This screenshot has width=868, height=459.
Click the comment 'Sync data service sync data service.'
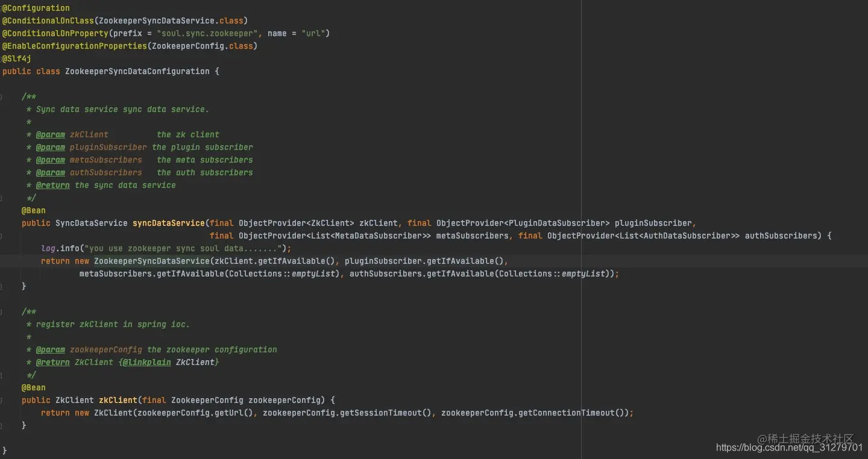(x=122, y=109)
